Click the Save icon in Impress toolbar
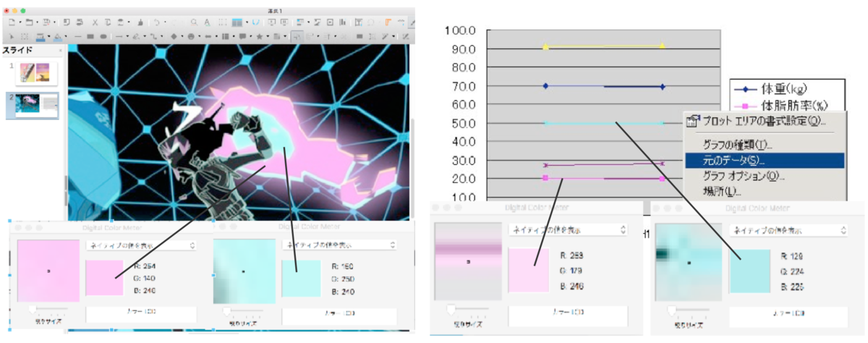Viewport: 868px width, 343px height. (x=46, y=22)
